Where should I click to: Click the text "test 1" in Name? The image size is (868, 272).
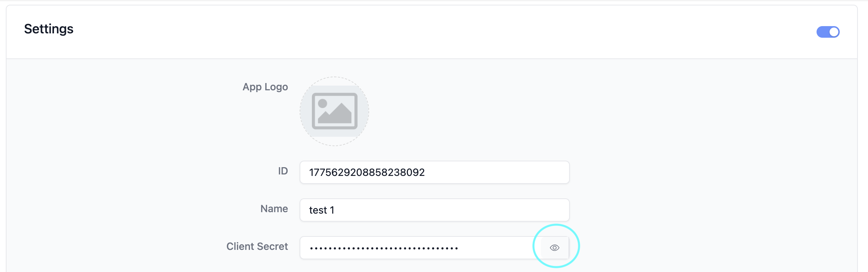tap(322, 210)
